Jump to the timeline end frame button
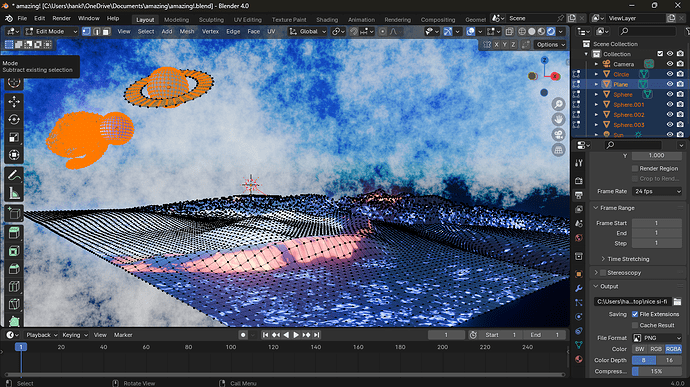The image size is (690, 387). coord(316,335)
